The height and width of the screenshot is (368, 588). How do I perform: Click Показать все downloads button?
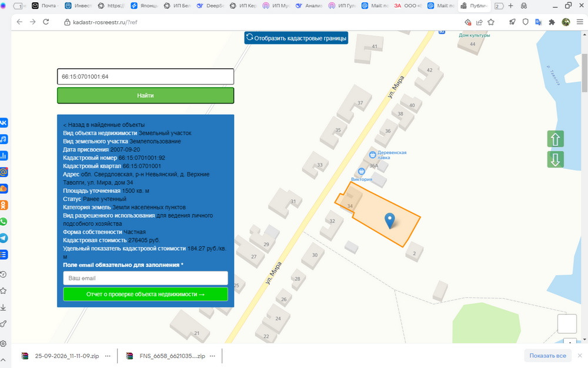(x=547, y=356)
